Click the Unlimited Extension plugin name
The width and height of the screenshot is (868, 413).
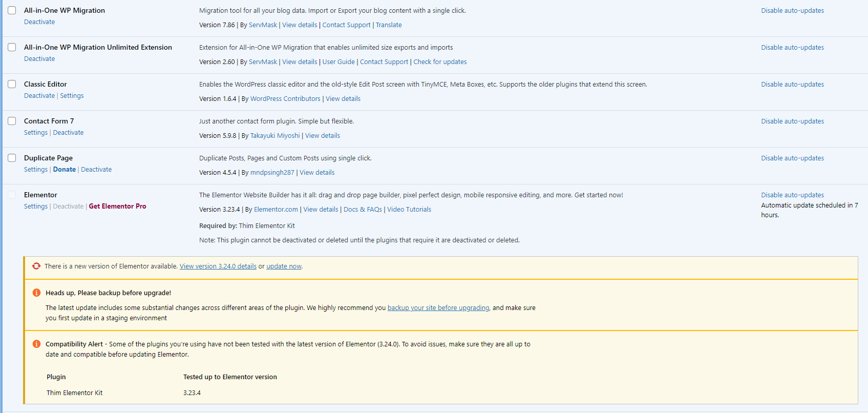click(98, 48)
